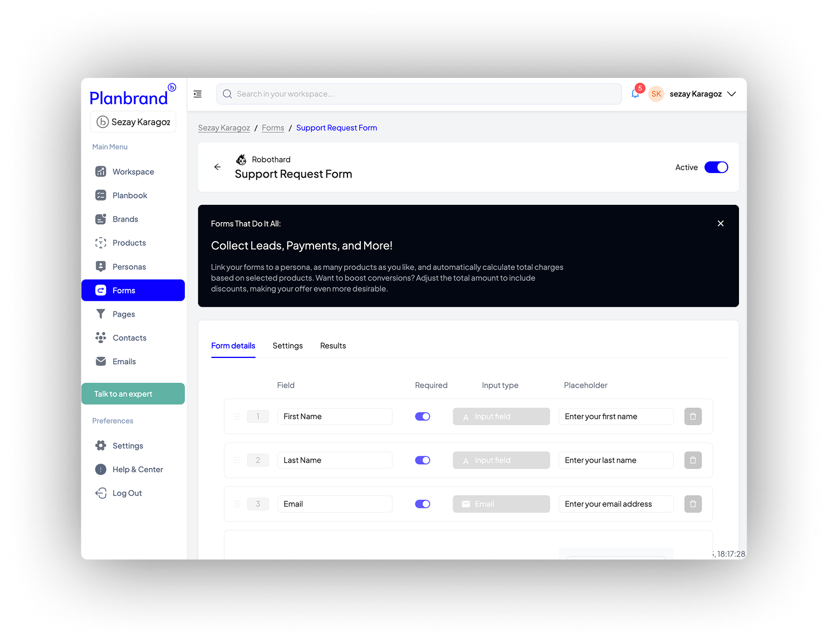
Task: Disable Required switch for Email field
Action: coord(423,504)
